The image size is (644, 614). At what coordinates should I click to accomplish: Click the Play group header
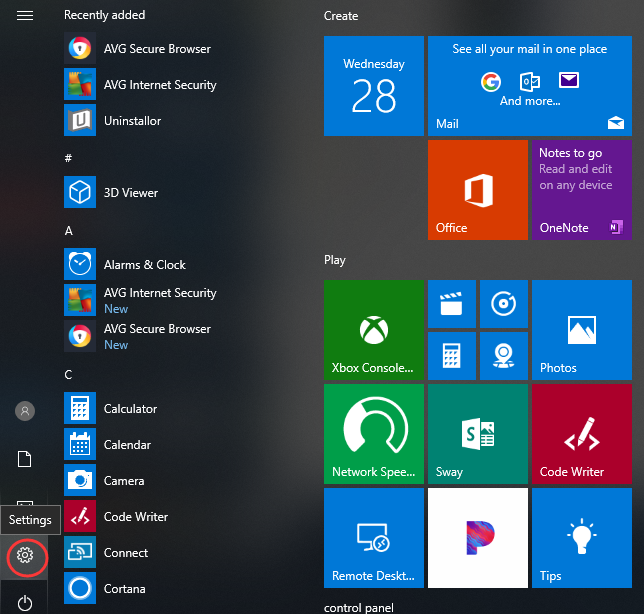coord(335,260)
